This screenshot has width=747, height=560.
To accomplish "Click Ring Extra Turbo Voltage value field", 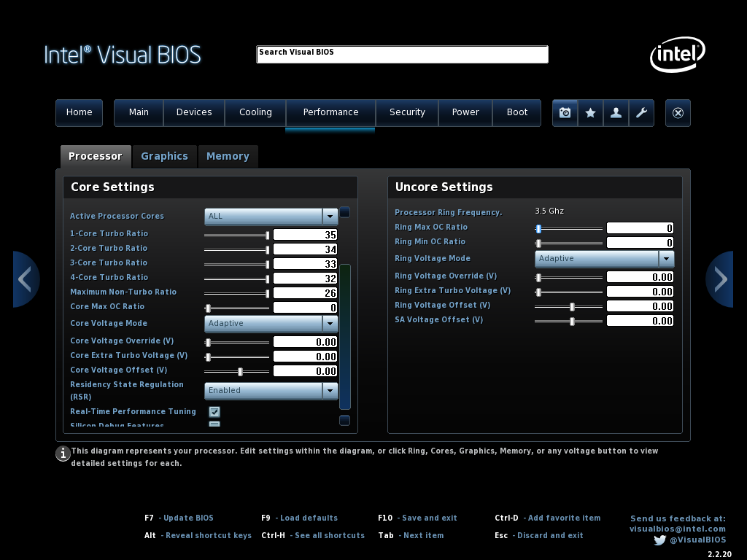I will point(640,292).
